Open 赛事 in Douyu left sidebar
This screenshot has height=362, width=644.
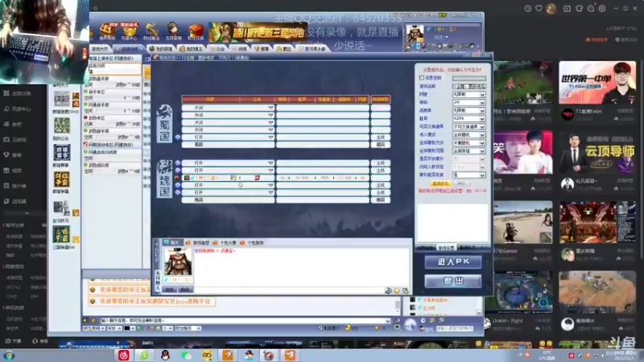pyautogui.click(x=13, y=155)
